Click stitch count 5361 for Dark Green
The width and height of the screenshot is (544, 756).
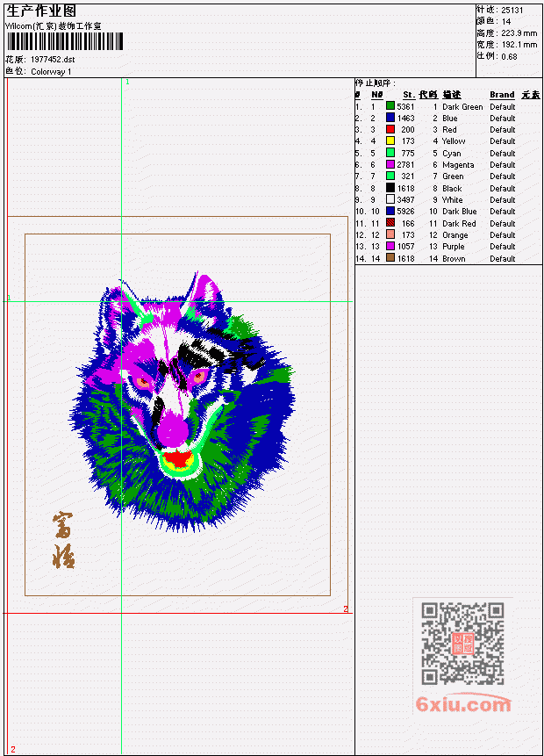pos(405,106)
